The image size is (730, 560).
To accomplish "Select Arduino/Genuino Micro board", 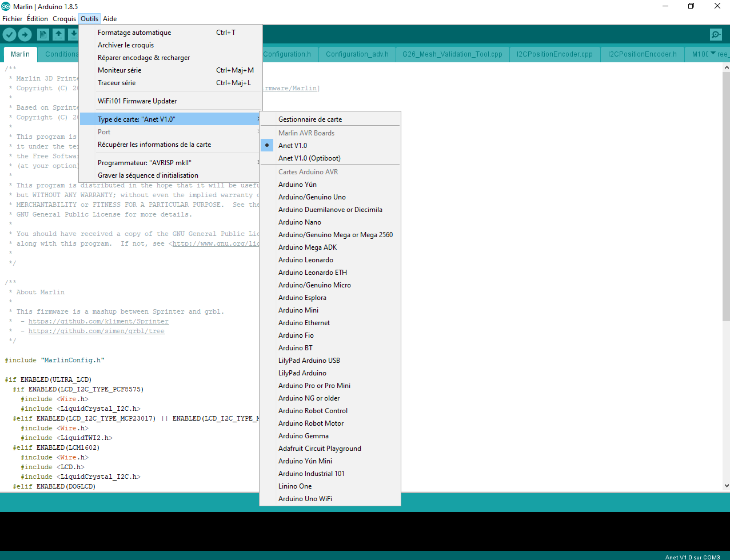I will click(x=330, y=285).
